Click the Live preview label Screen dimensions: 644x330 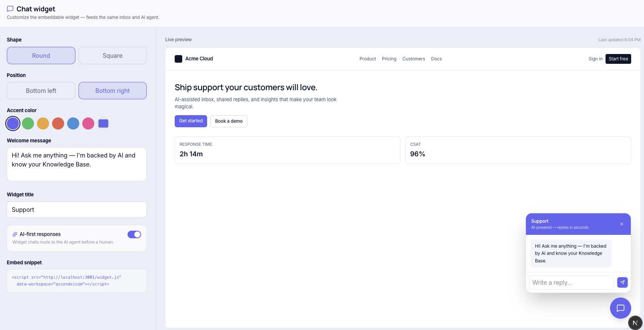pos(178,40)
